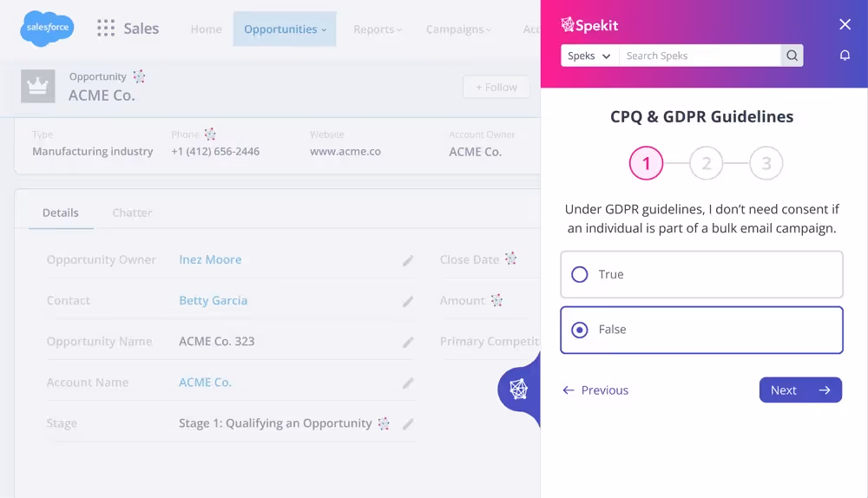The width and height of the screenshot is (868, 498).
Task: Click the 'ACME Co. 323' opportunity name
Action: 216,342
